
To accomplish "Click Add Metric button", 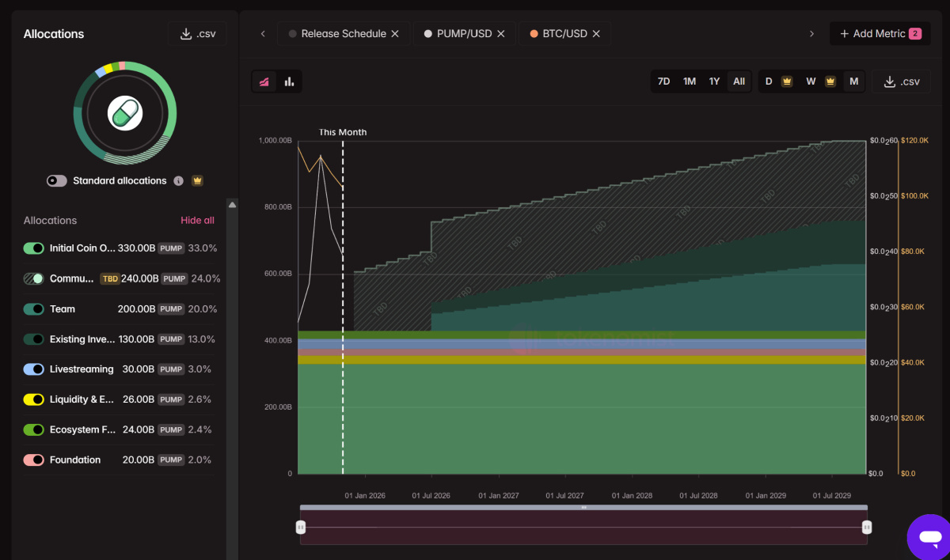I will 880,34.
